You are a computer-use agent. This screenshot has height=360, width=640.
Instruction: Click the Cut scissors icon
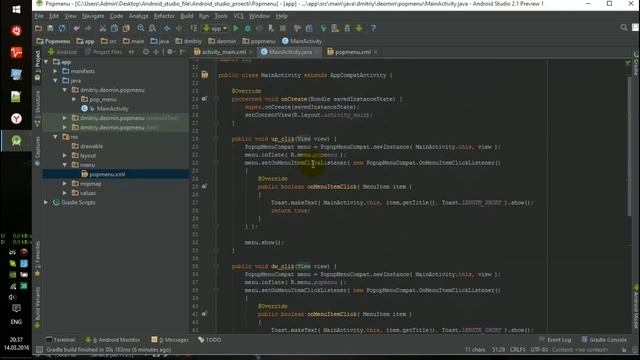(x=102, y=28)
